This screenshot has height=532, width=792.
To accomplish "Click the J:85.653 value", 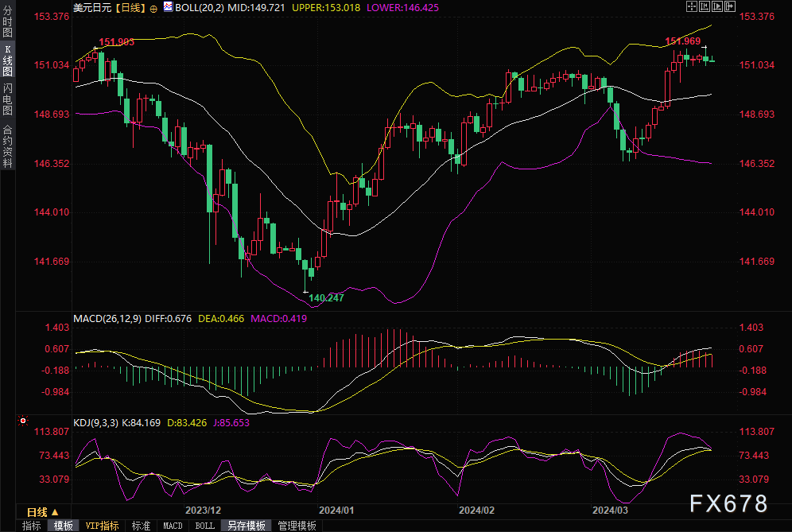I will 231,423.
